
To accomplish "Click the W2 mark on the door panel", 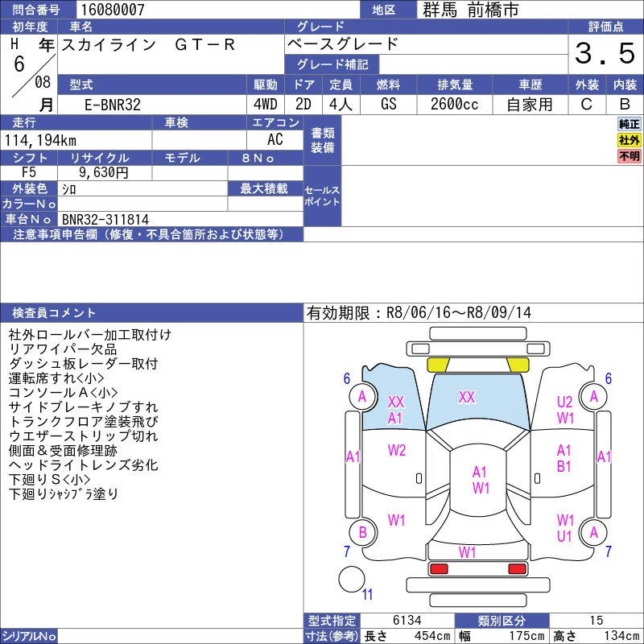I will pyautogui.click(x=396, y=451).
